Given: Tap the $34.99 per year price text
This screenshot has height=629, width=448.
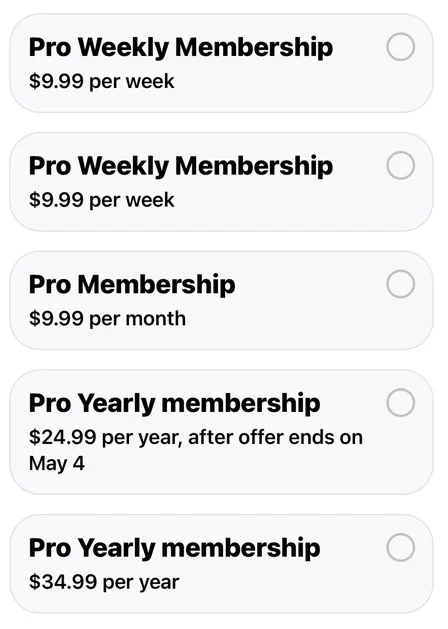Looking at the screenshot, I should pos(104,582).
